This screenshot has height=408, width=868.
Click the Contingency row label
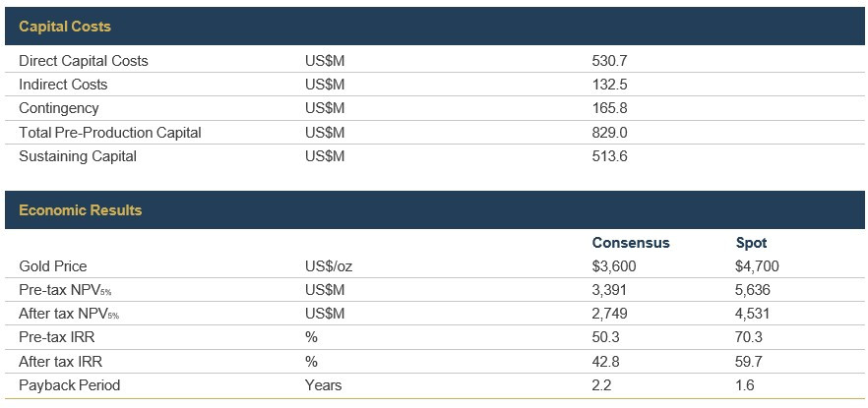(x=59, y=108)
